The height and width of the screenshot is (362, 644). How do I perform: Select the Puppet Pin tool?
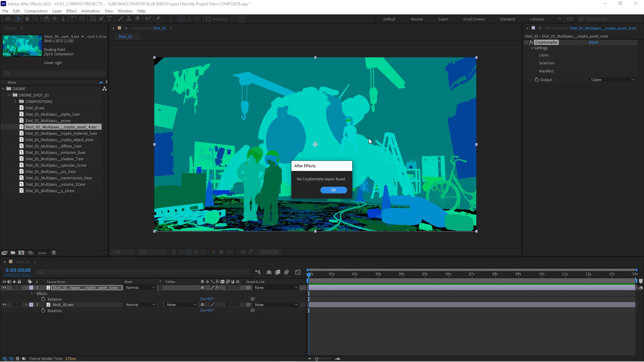point(158,19)
